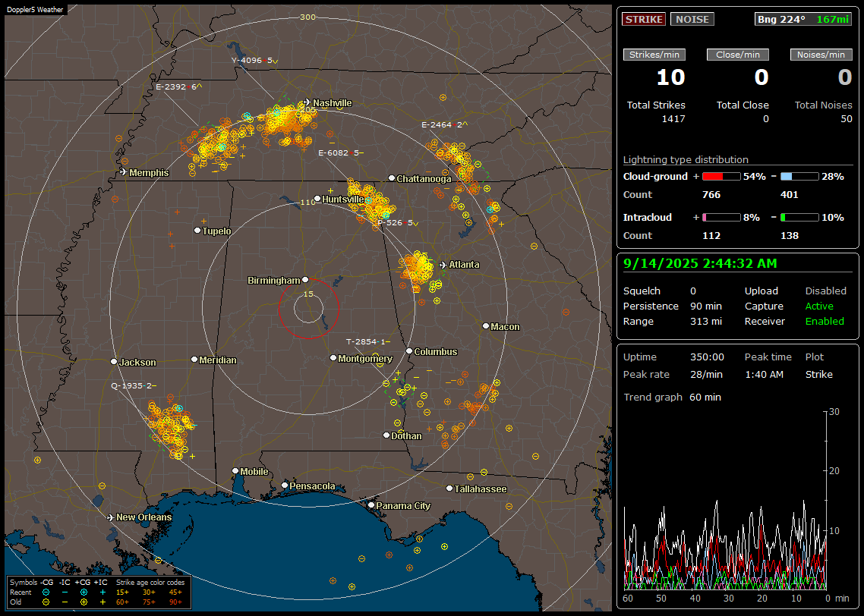Click the Range value 313 mi

(x=706, y=322)
